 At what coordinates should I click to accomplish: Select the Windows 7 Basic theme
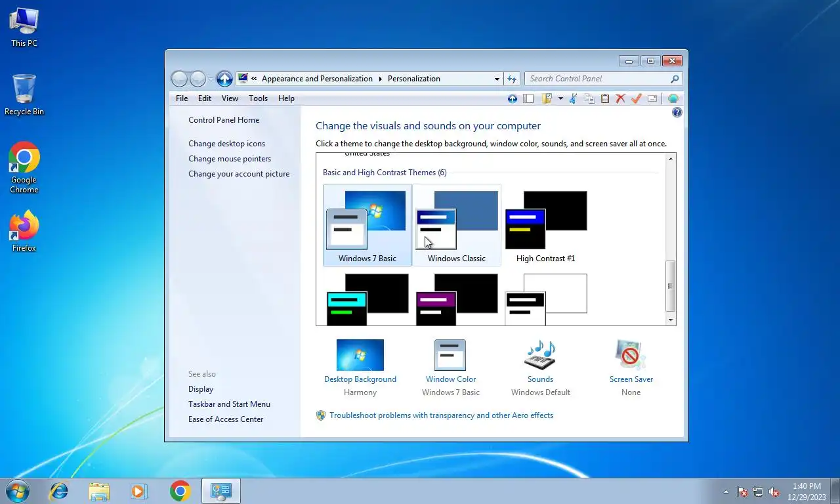pos(367,225)
